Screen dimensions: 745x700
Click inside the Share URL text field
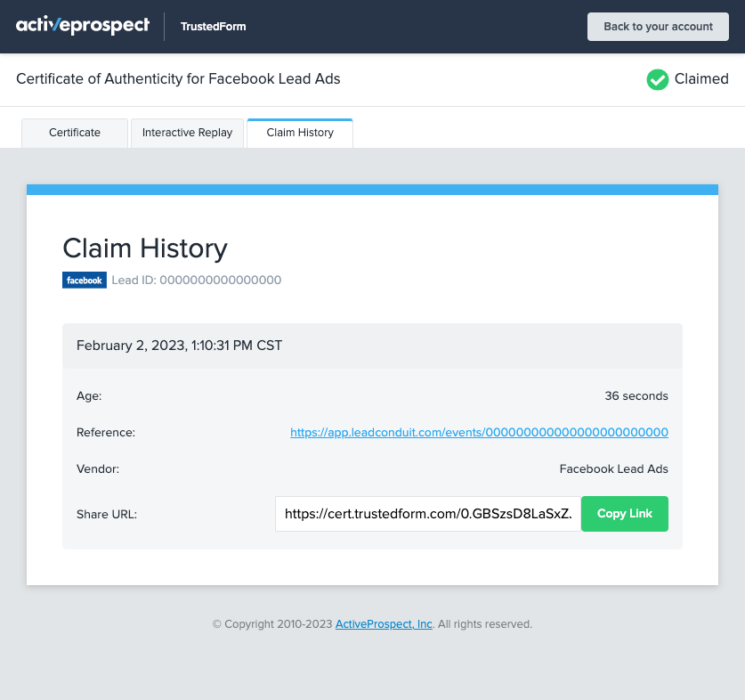click(x=427, y=514)
